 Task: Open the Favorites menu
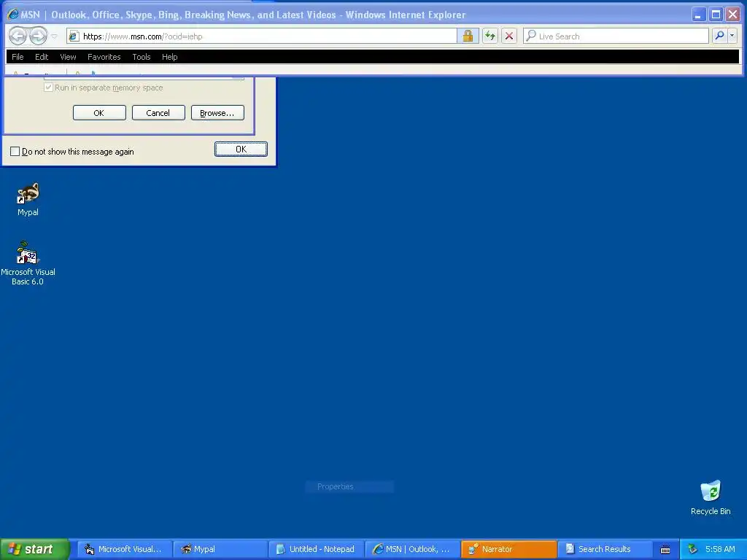pyautogui.click(x=104, y=57)
